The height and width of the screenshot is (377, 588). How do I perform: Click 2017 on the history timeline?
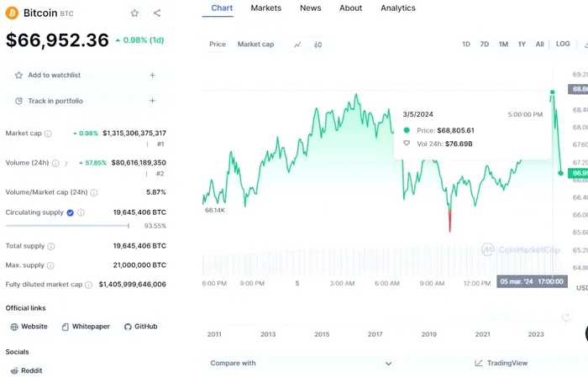pyautogui.click(x=375, y=334)
